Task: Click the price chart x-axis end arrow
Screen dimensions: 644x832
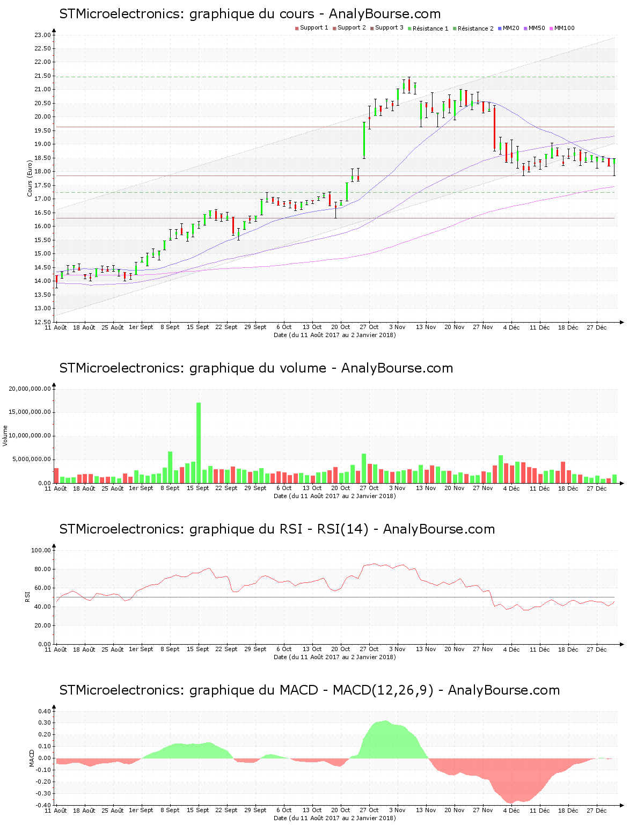Action: [x=622, y=322]
